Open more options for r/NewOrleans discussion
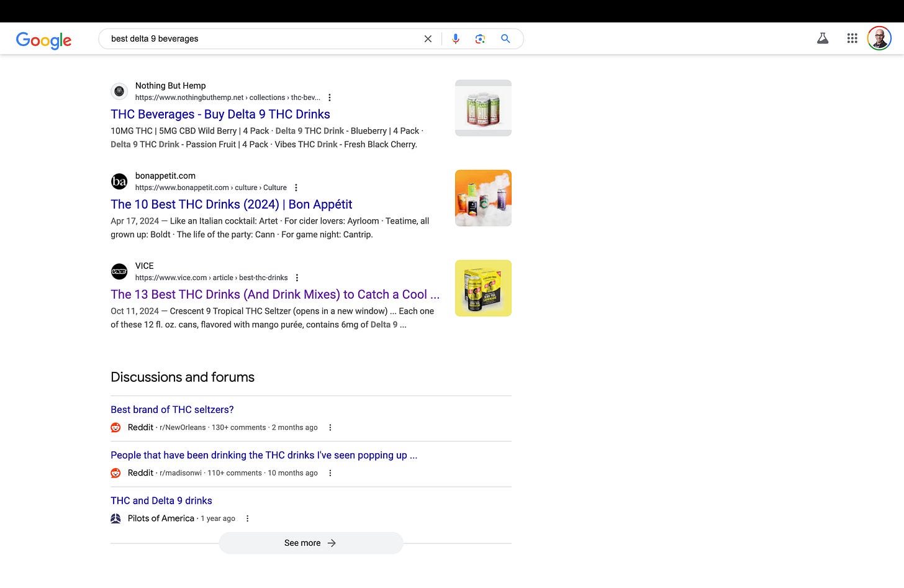Image resolution: width=904 pixels, height=588 pixels. [330, 427]
